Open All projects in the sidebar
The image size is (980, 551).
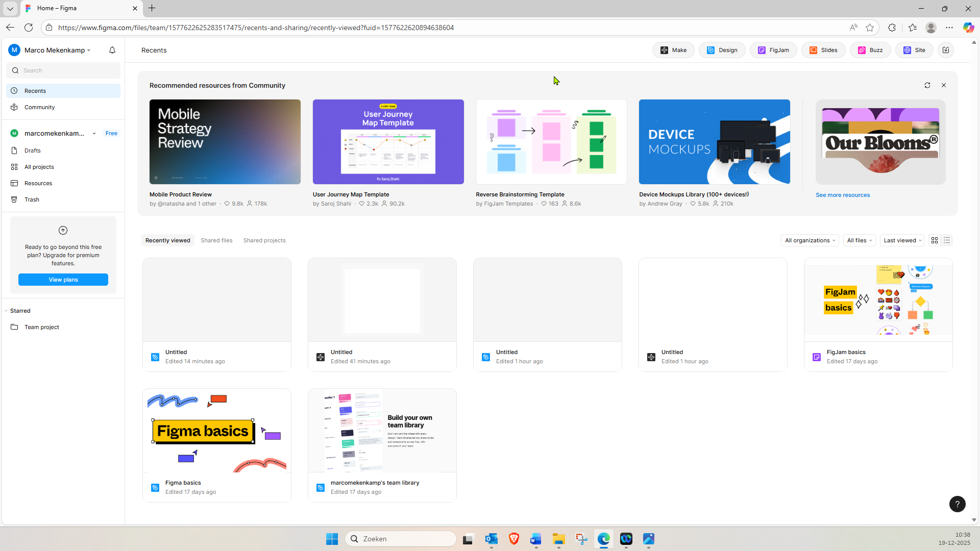click(x=63, y=167)
